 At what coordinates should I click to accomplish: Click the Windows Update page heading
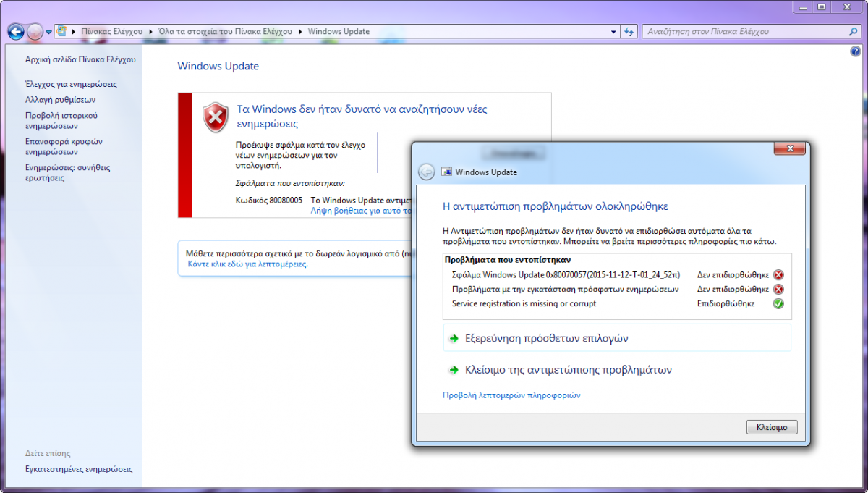pos(218,66)
